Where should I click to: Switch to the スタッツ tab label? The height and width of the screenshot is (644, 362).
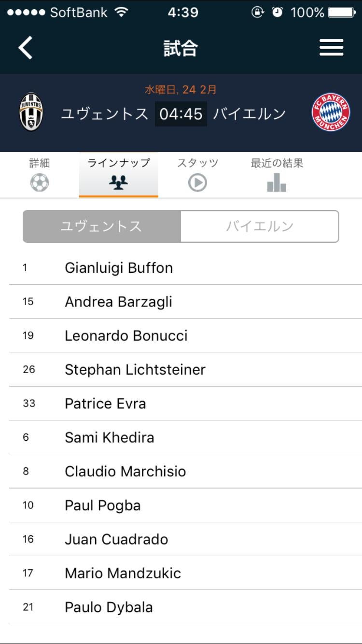click(x=197, y=163)
